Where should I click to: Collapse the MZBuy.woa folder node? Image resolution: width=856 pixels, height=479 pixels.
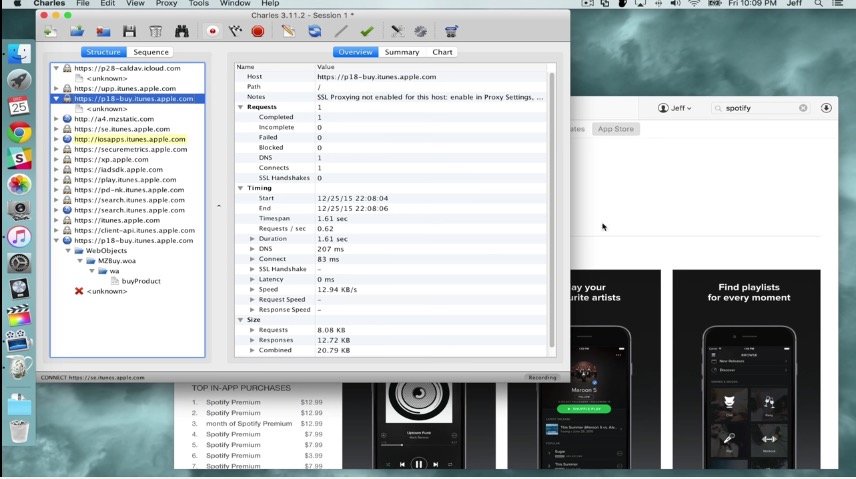point(80,261)
